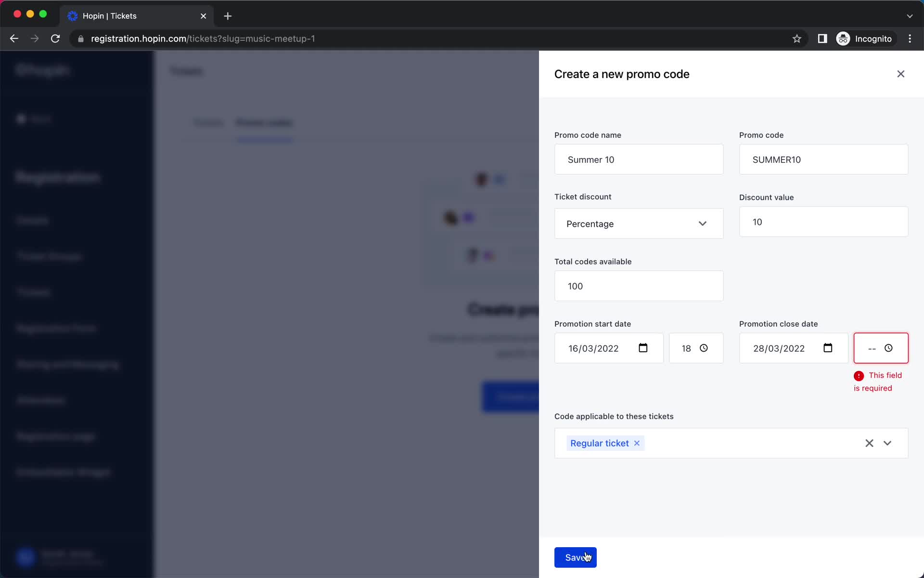Click the start date 16/03/2022 field
924x578 pixels.
[609, 348]
